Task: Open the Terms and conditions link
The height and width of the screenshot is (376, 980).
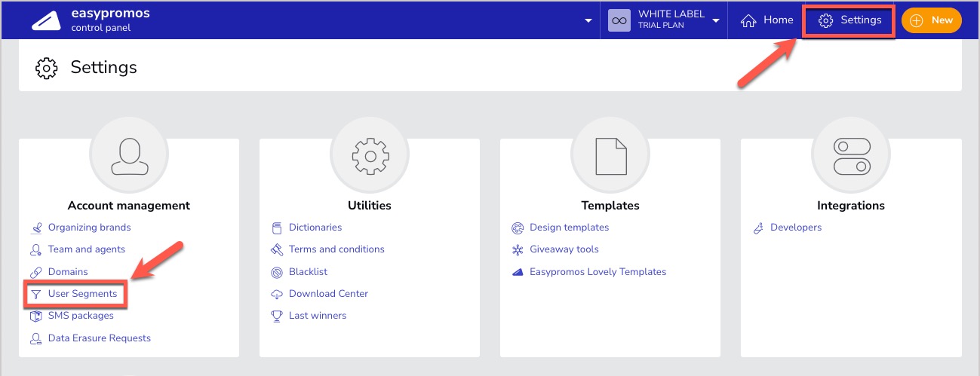Action: tap(336, 249)
